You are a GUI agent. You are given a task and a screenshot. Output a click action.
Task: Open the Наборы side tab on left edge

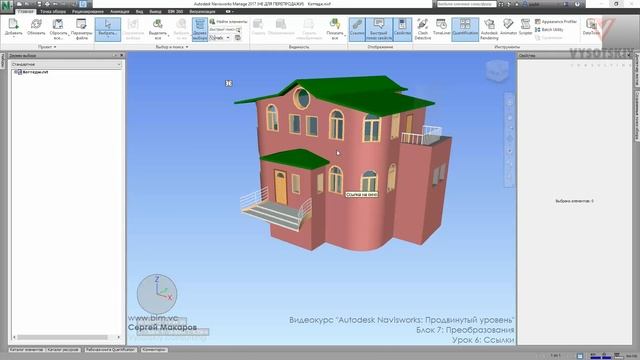pos(2,61)
